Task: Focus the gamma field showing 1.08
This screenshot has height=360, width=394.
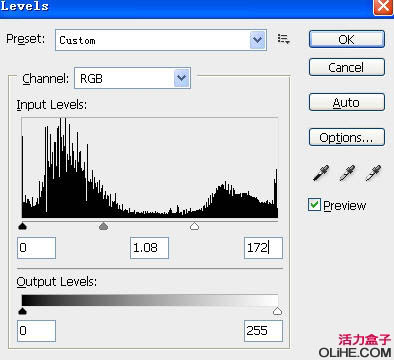Action: (x=149, y=248)
